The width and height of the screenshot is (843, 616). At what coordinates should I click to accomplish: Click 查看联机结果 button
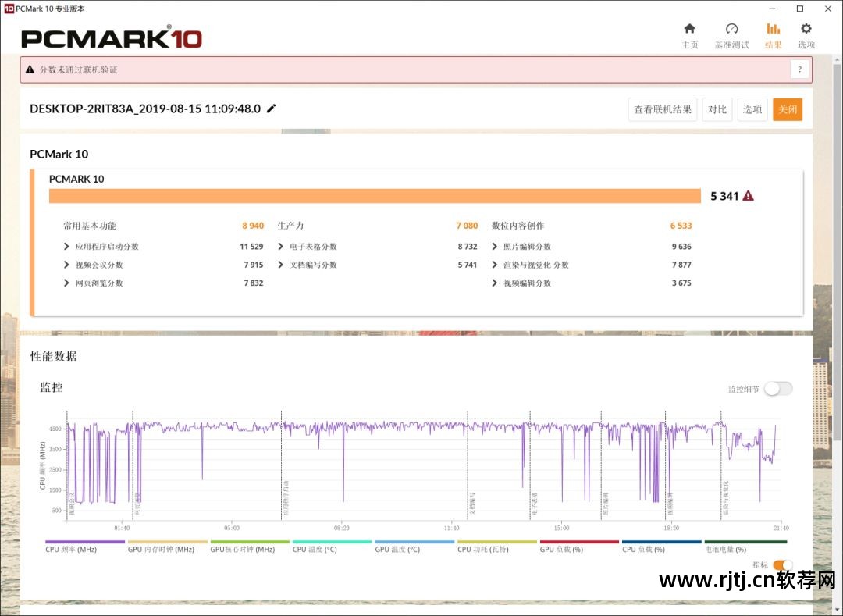coord(663,109)
